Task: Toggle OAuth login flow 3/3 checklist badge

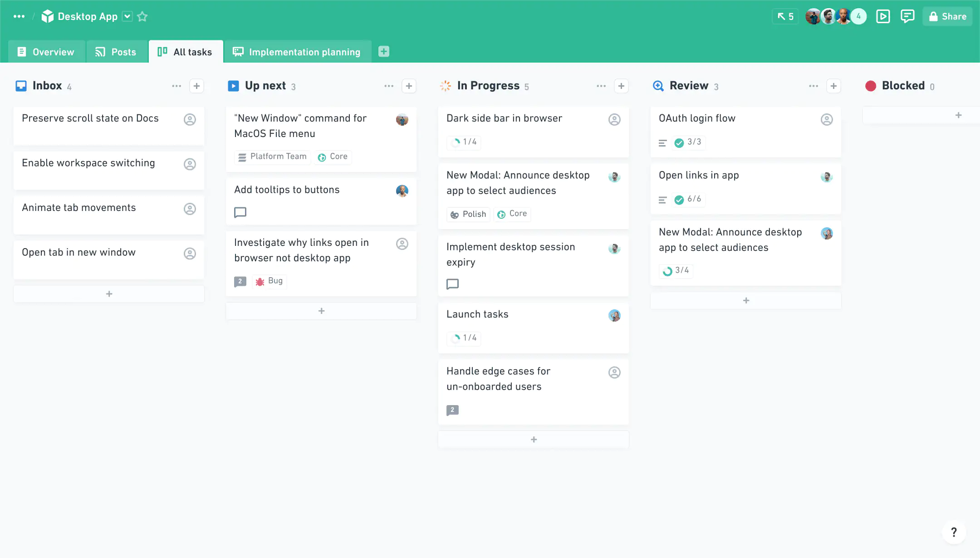Action: (x=688, y=142)
